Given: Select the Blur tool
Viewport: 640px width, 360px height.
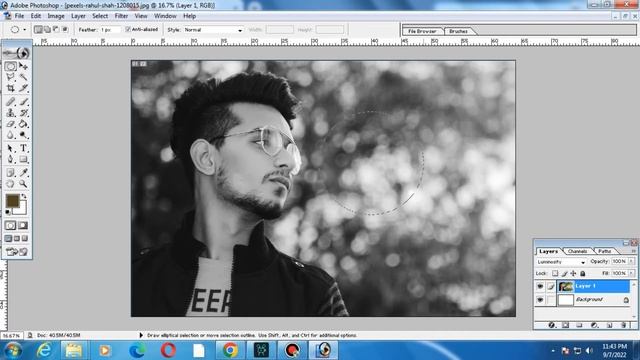Looking at the screenshot, I should (11, 135).
